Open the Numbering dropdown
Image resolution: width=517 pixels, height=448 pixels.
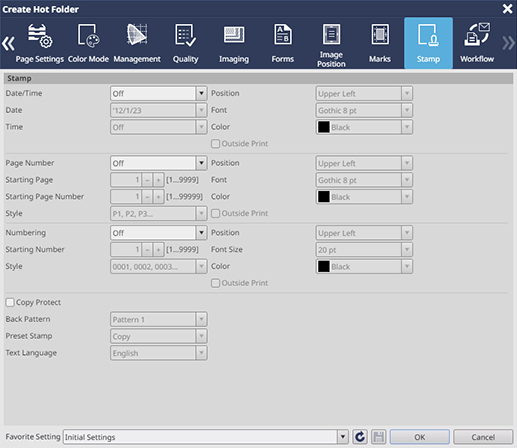click(x=159, y=233)
